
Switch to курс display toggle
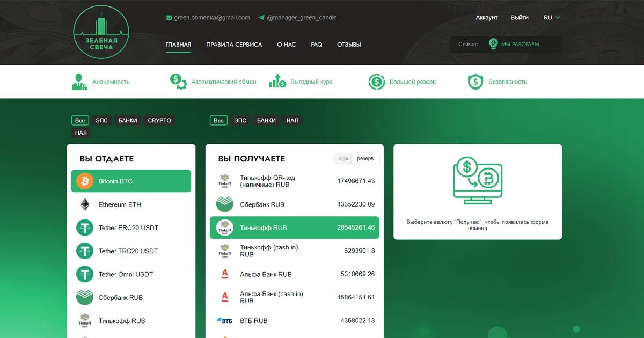[344, 159]
